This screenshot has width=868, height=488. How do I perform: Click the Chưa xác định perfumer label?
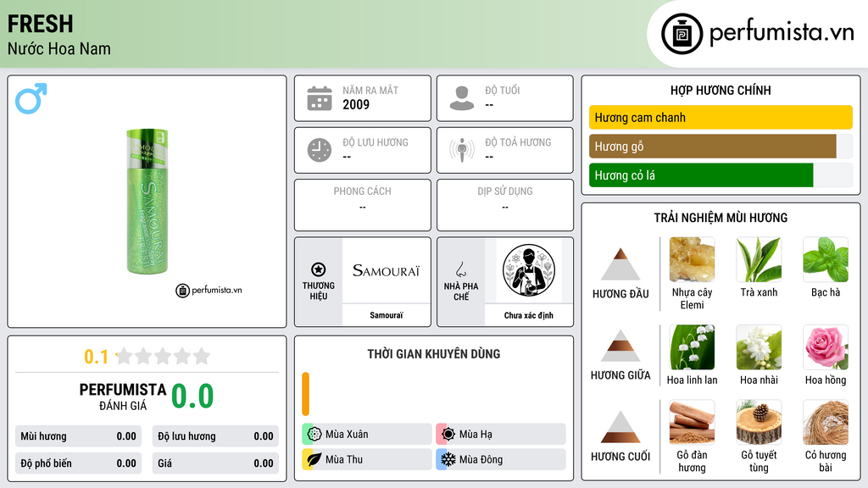click(x=529, y=315)
